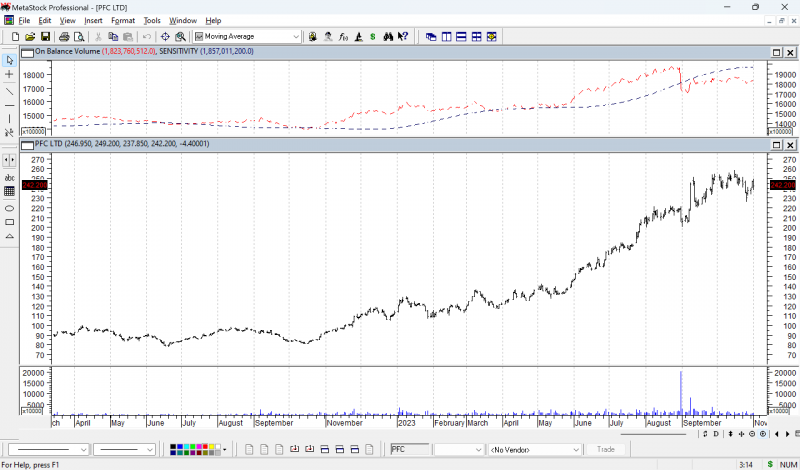Open the Format menu
The width and height of the screenshot is (800, 470).
point(123,20)
